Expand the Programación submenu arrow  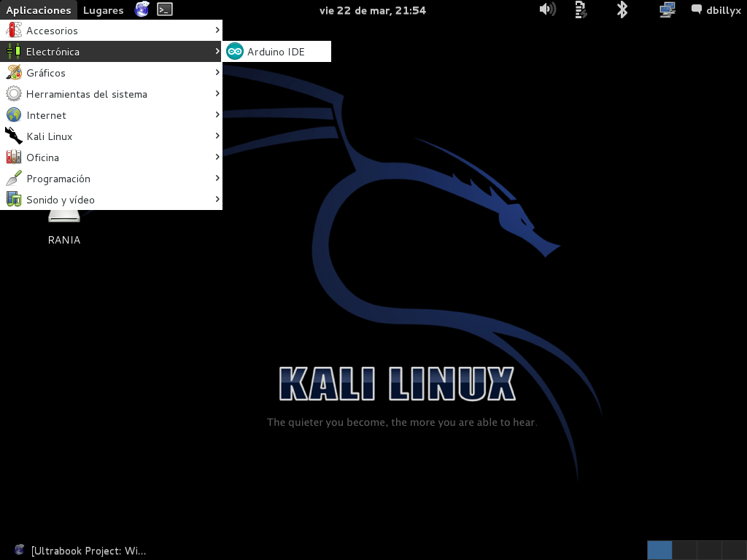pyautogui.click(x=217, y=179)
